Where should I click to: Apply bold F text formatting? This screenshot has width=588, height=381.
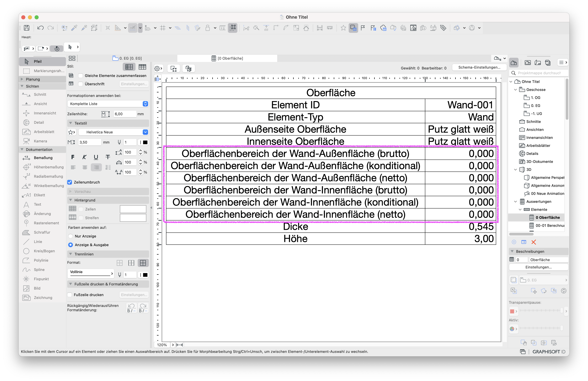[73, 157]
